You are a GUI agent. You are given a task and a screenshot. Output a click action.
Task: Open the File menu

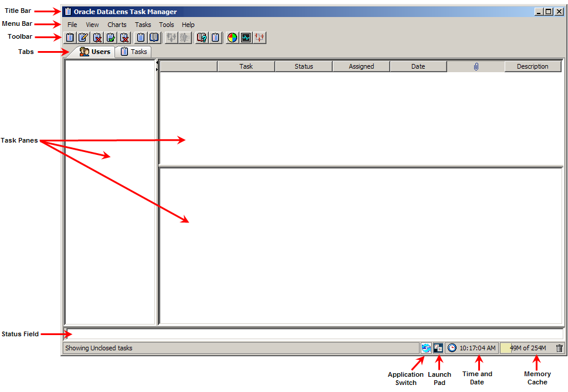click(x=72, y=25)
